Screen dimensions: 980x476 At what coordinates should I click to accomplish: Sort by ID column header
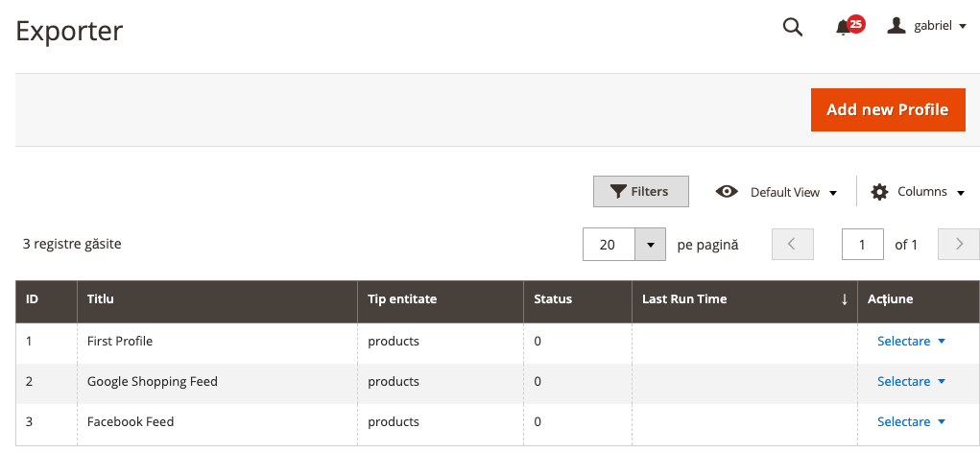[46, 299]
